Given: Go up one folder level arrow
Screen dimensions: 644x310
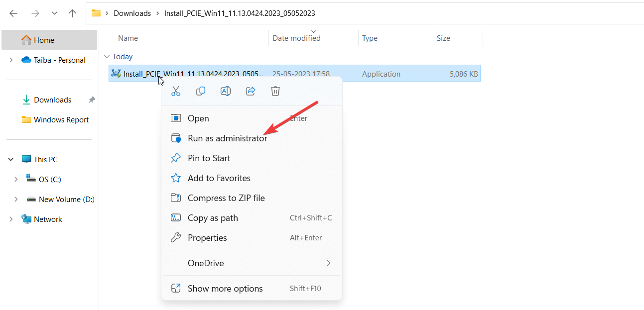Looking at the screenshot, I should (73, 13).
